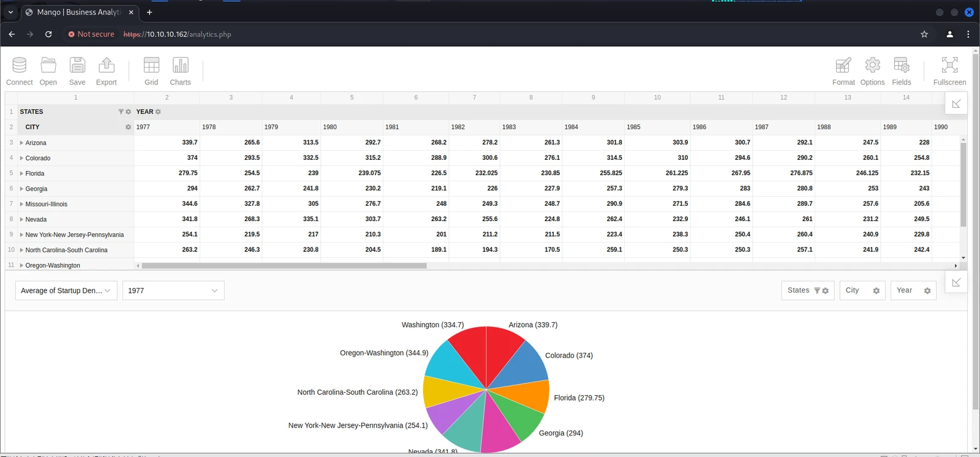Expand the Nevada row
Viewport: 980px width, 457px height.
point(21,219)
